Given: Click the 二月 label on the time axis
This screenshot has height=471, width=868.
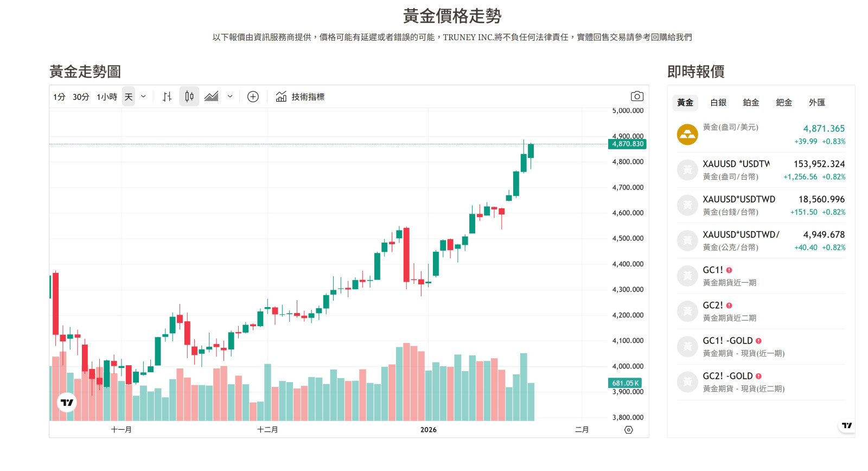Looking at the screenshot, I should click(x=582, y=430).
